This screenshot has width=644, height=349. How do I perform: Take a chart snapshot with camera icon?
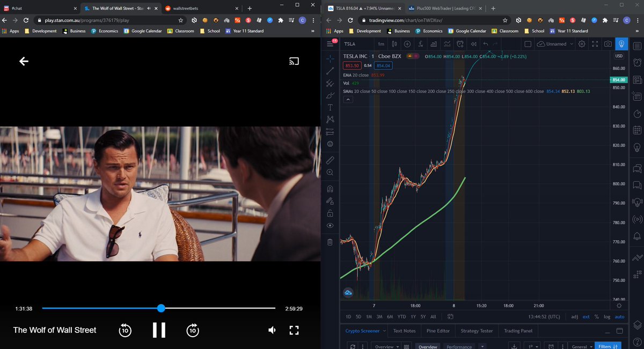608,44
